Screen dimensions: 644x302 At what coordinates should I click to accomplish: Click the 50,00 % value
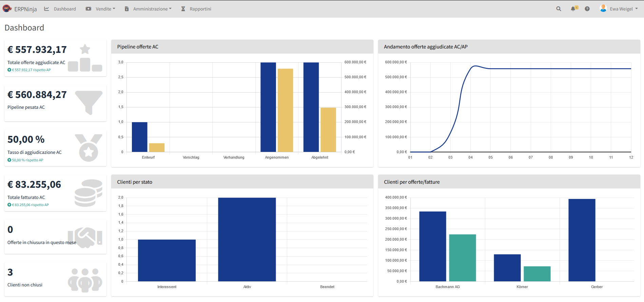click(26, 139)
